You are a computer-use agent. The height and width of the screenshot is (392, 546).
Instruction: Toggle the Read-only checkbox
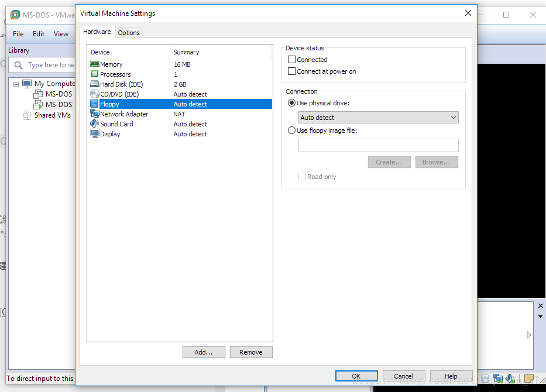pyautogui.click(x=302, y=177)
